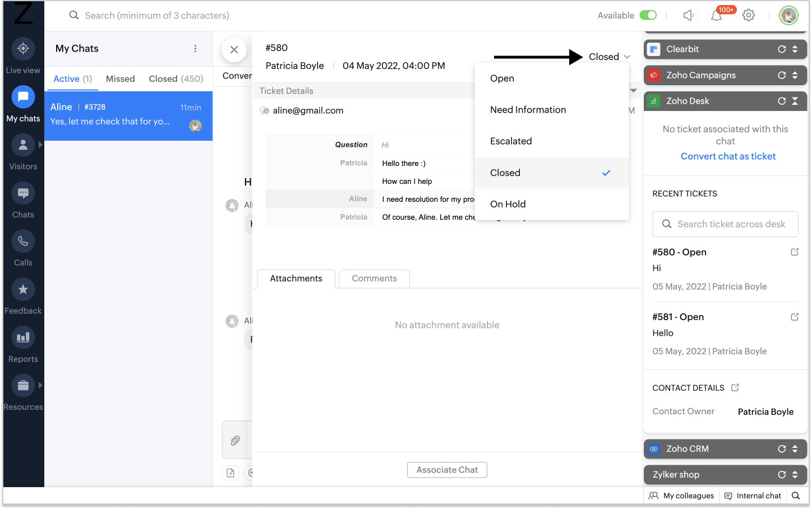Screen dimensions: 812x509
Task: Open My Chats three-dot menu
Action: (x=195, y=49)
